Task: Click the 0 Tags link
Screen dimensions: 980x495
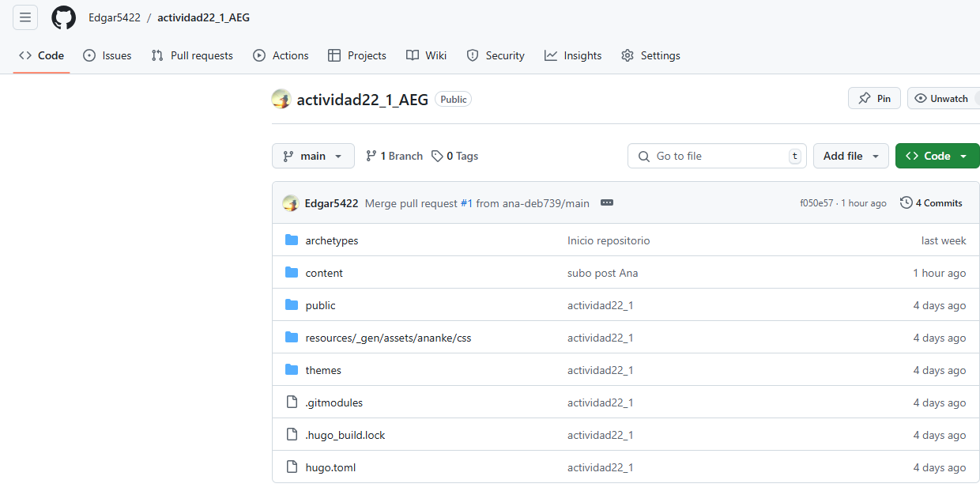Action: pos(455,156)
